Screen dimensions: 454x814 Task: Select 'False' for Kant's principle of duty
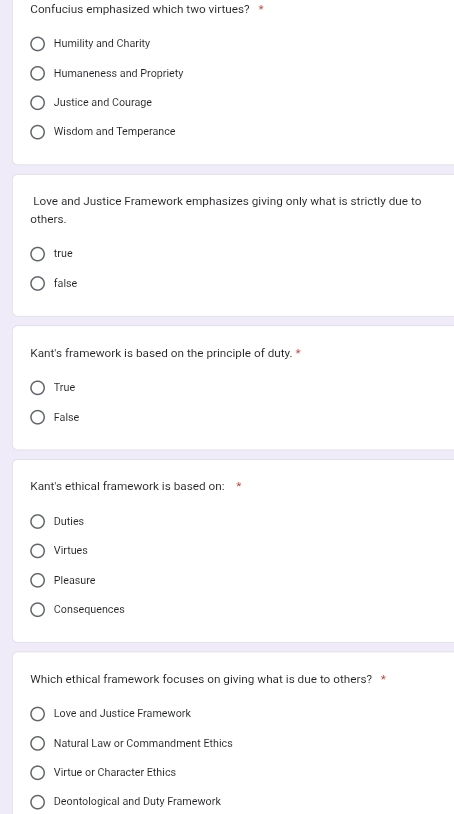pyautogui.click(x=37, y=417)
